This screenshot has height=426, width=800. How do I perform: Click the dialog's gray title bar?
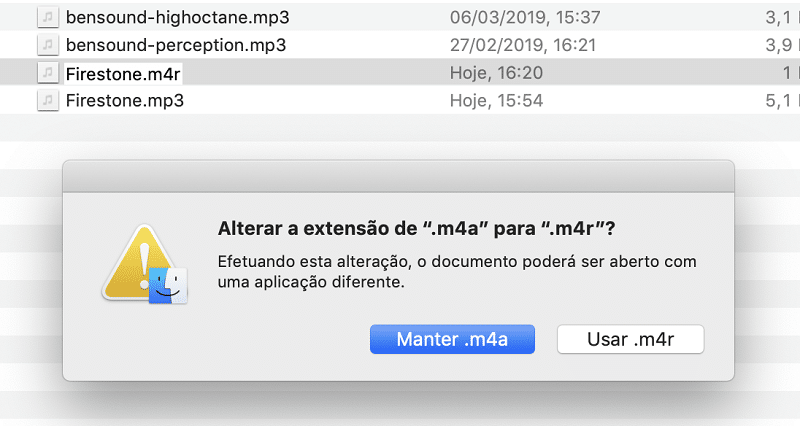398,174
